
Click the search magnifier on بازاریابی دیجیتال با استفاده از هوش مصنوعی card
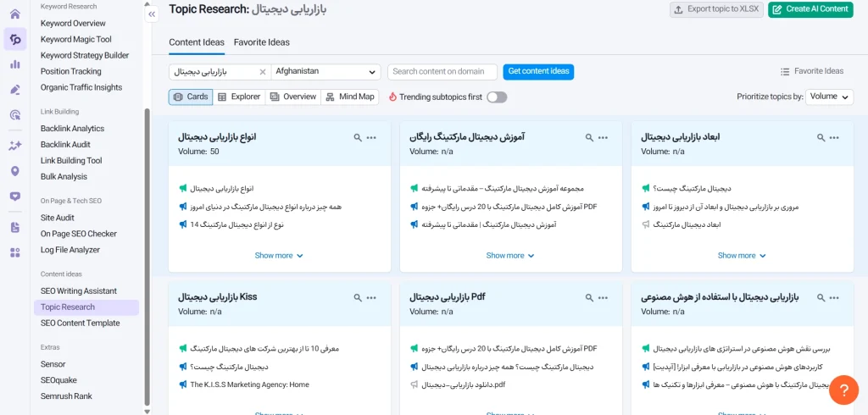[821, 297]
